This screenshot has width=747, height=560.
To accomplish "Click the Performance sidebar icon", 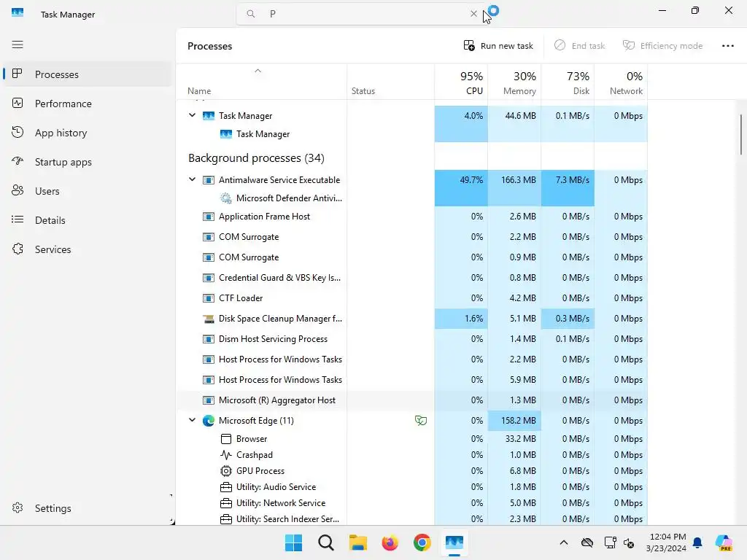I will pos(18,104).
